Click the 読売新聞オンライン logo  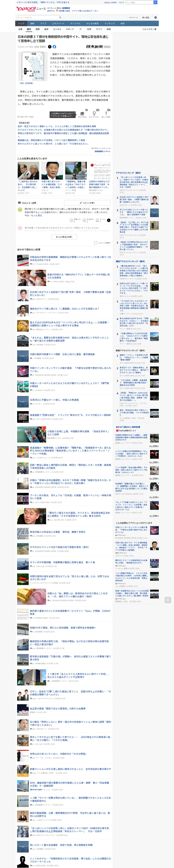pyautogui.click(x=98, y=47)
